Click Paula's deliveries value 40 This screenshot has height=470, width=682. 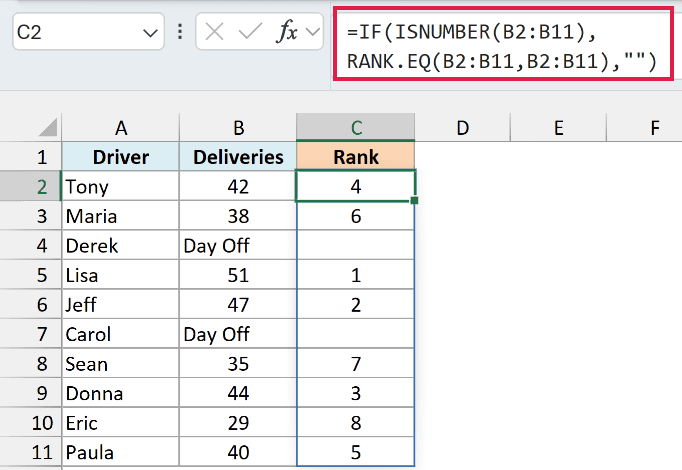pos(238,452)
